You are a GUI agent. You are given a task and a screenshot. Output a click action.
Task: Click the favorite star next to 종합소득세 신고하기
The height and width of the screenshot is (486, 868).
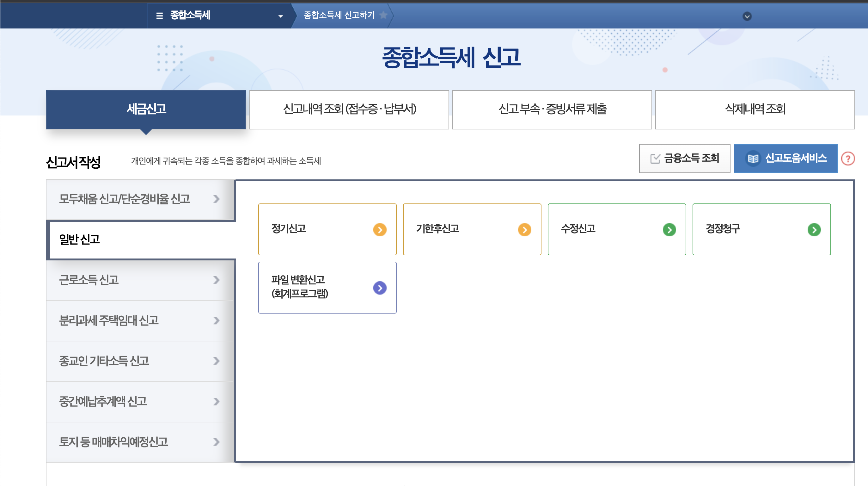[x=383, y=15]
